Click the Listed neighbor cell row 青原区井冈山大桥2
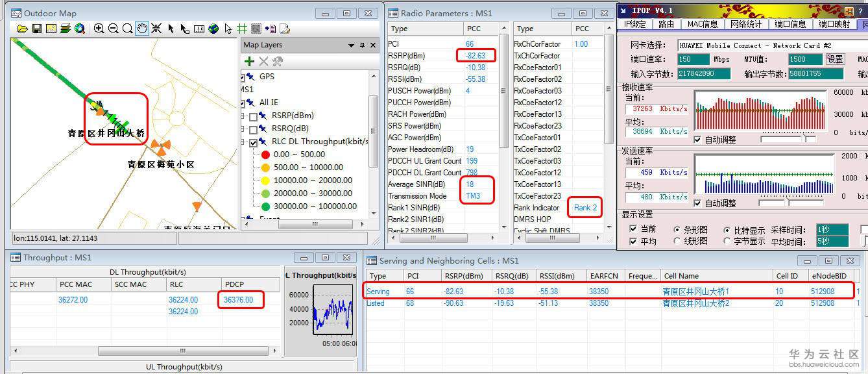 click(x=609, y=303)
